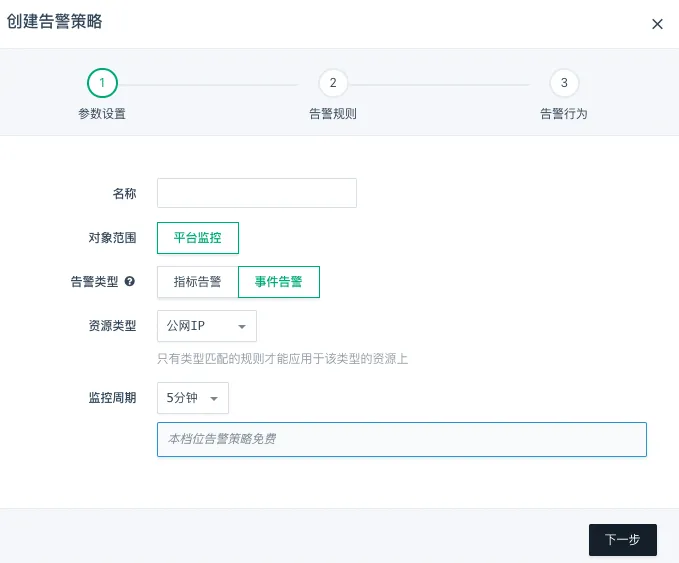The image size is (679, 563).
Task: Switch to the 告警规则 step label
Action: tap(333, 114)
